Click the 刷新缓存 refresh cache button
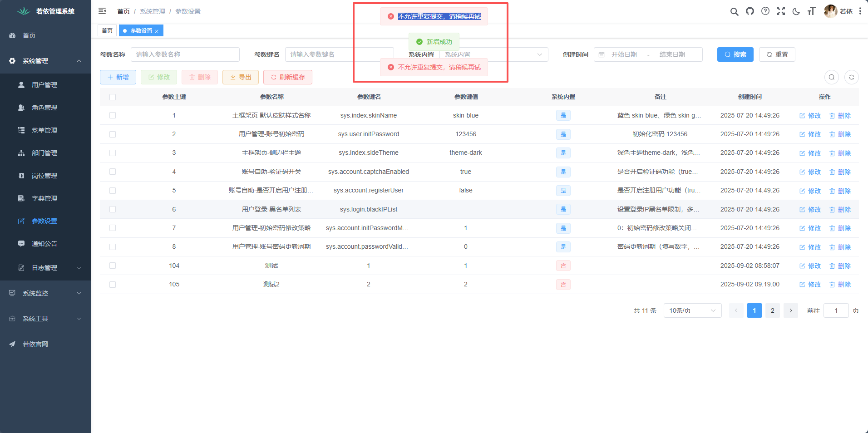868x433 pixels. [288, 77]
